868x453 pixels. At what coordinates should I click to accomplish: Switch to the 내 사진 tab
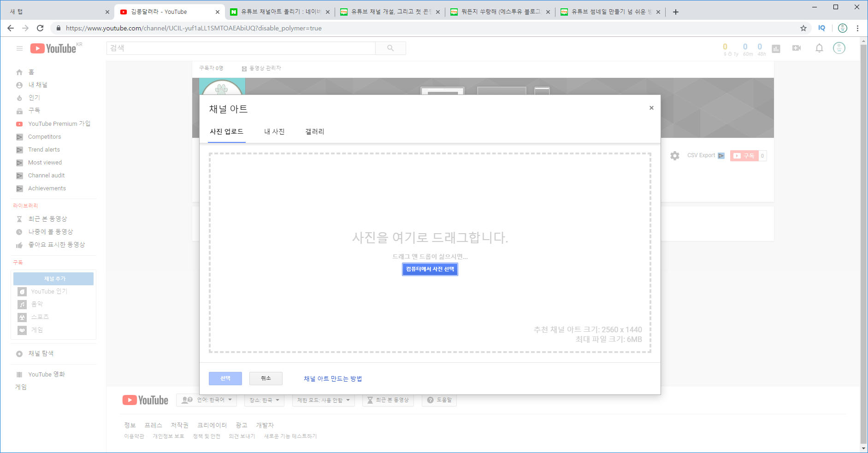click(274, 132)
